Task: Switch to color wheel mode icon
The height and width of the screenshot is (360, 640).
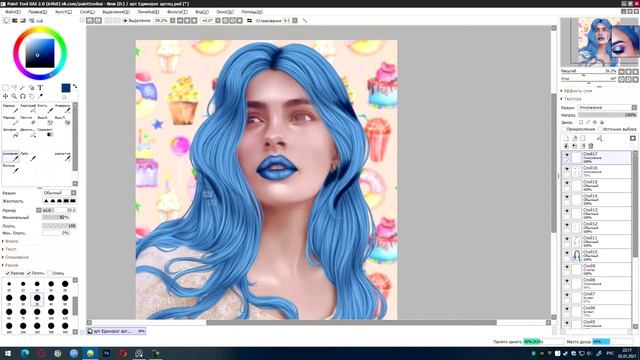Action: (x=6, y=20)
